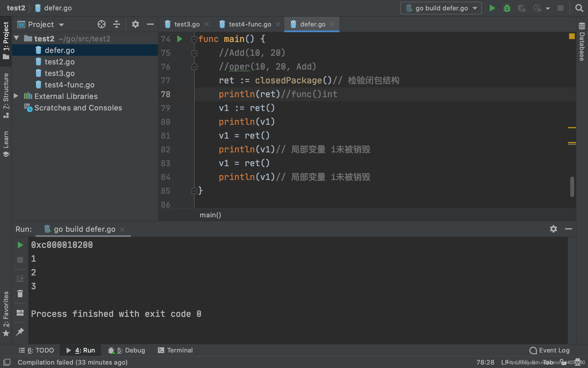Toggle the Project side tool window
This screenshot has height=368, width=588.
coord(6,41)
